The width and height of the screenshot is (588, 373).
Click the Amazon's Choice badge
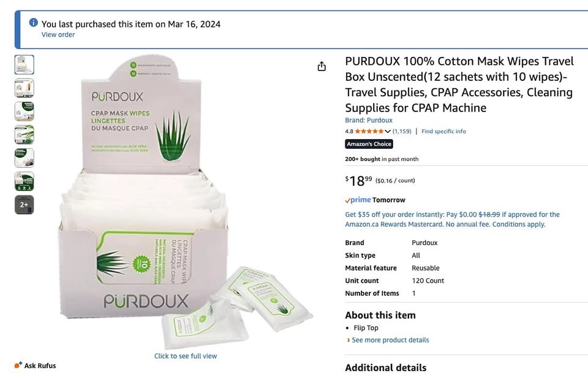tap(369, 144)
